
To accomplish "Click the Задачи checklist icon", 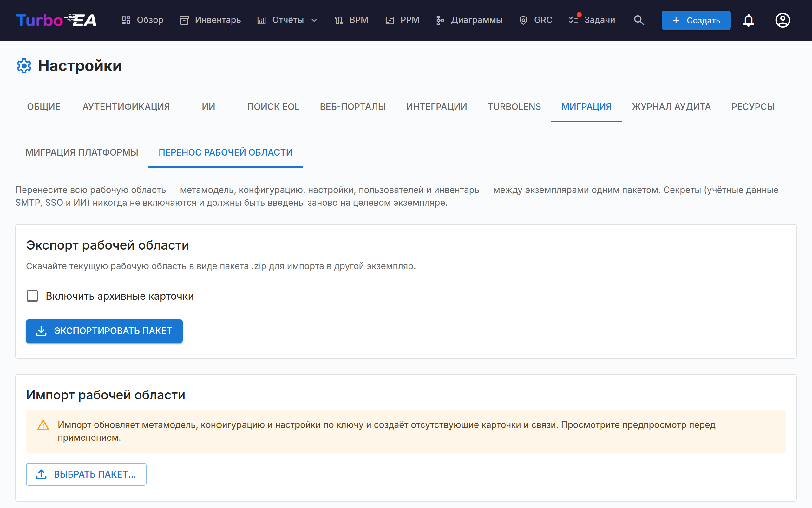I will (573, 20).
